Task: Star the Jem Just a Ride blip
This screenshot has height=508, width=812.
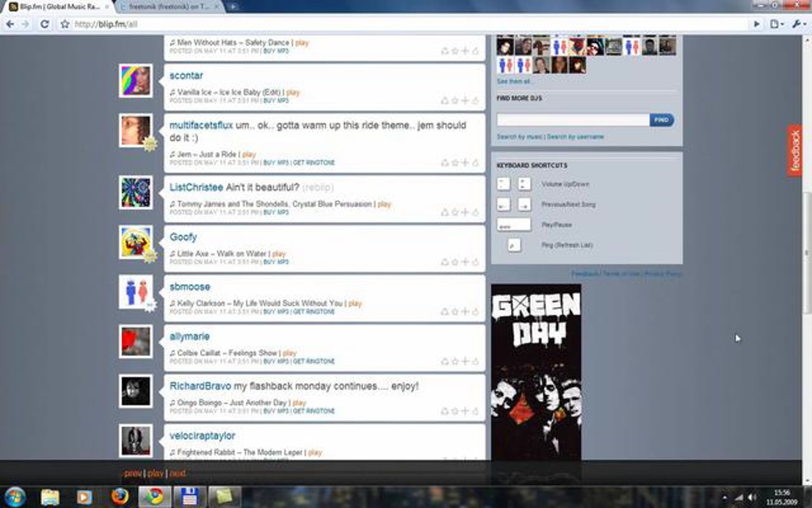Action: [455, 163]
